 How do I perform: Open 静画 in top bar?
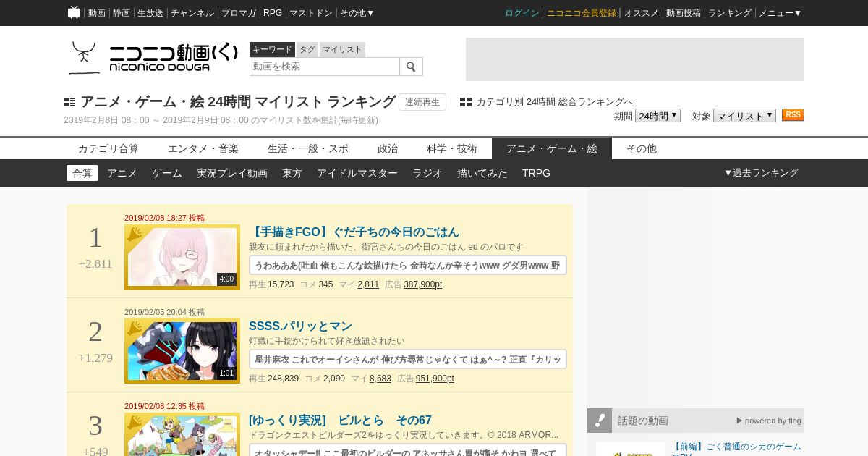tap(122, 13)
